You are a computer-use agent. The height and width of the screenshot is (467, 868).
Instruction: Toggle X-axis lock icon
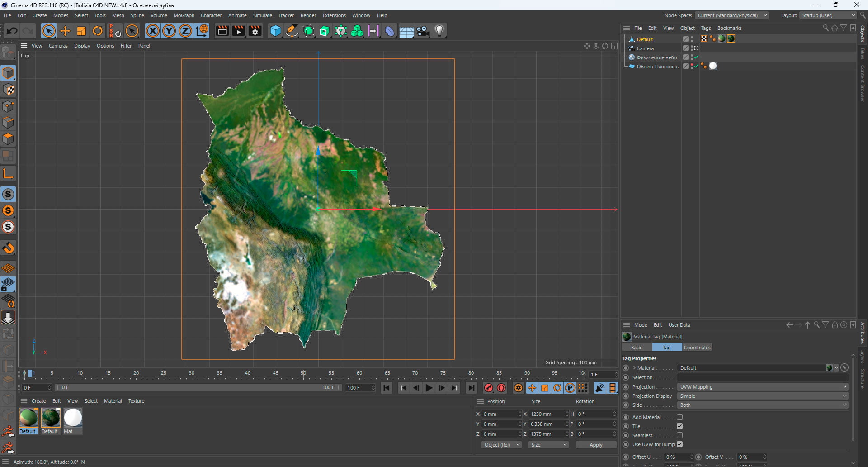pos(153,31)
